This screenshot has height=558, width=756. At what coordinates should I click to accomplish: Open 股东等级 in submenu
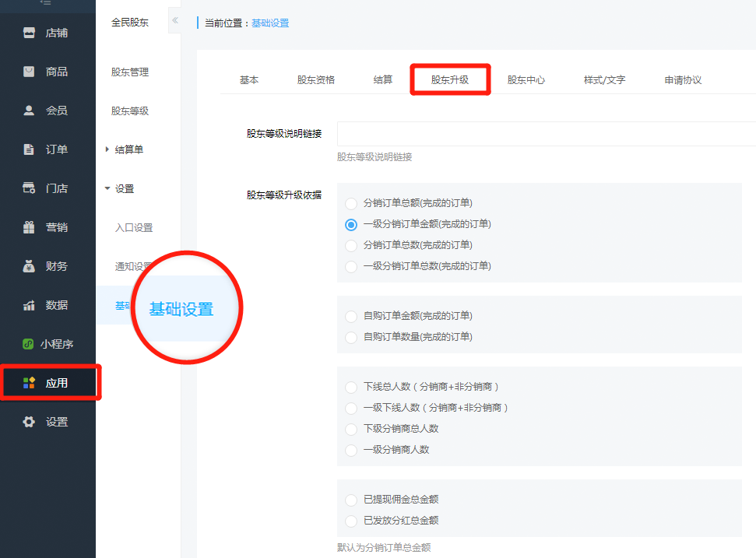130,111
